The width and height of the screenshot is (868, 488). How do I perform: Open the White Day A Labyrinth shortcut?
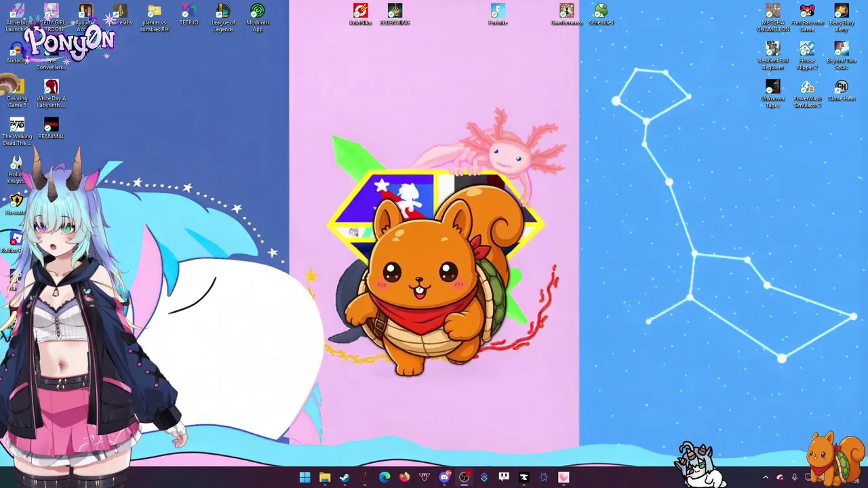(x=52, y=94)
